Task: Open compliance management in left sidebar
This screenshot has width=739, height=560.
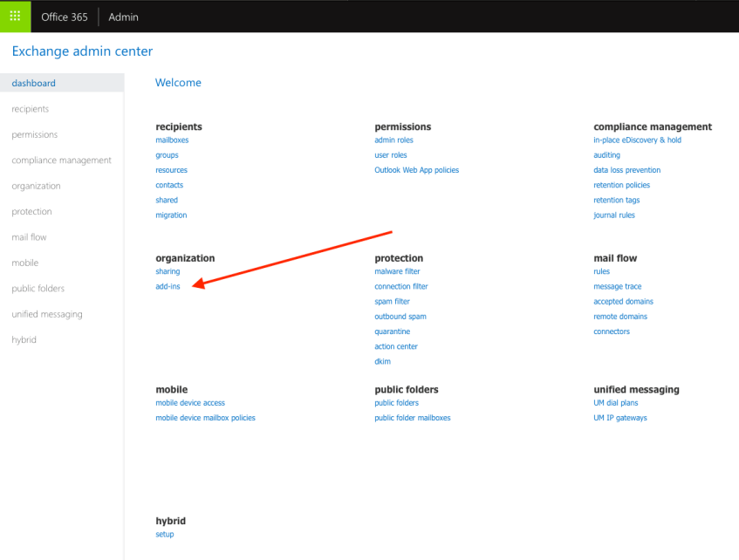Action: (x=61, y=160)
